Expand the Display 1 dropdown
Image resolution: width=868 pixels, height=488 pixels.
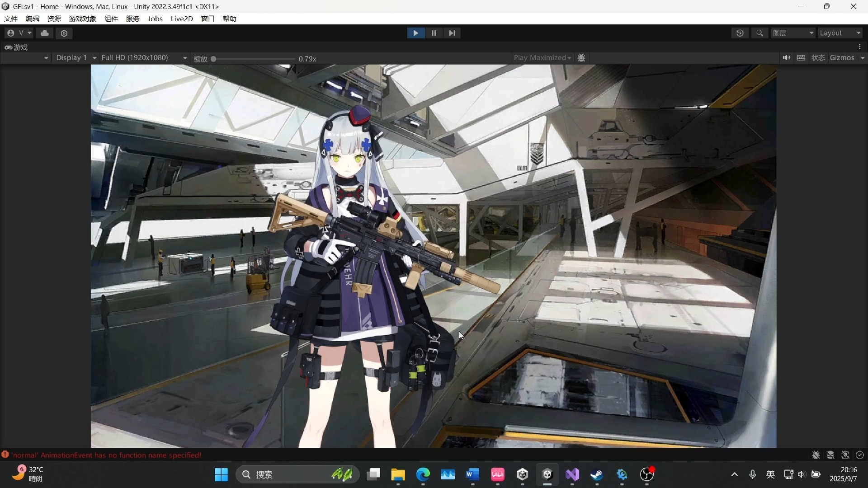pyautogui.click(x=76, y=58)
